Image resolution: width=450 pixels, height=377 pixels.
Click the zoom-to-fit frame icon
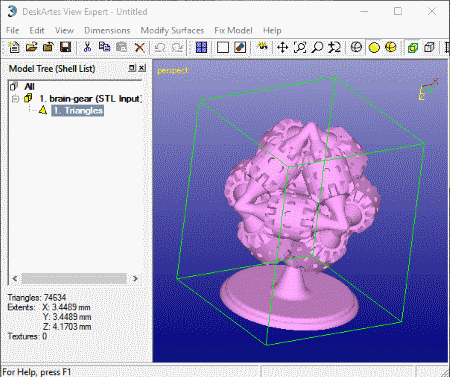click(300, 47)
